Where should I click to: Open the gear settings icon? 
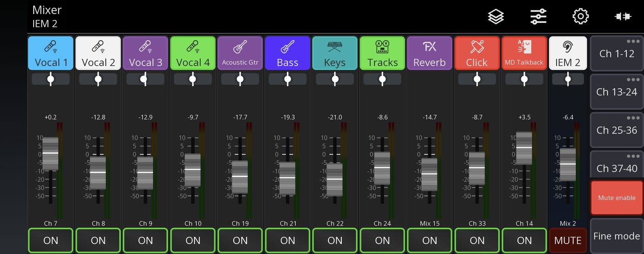(x=581, y=17)
